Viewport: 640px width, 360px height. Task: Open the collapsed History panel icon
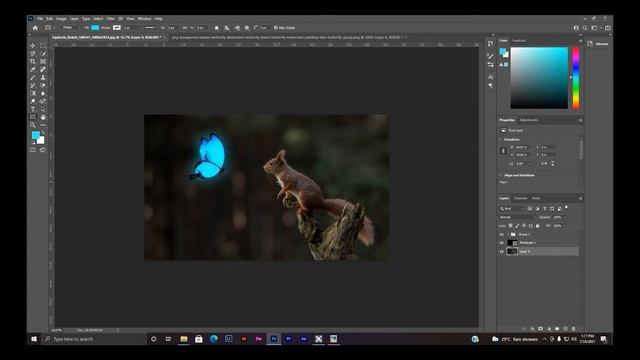(490, 43)
